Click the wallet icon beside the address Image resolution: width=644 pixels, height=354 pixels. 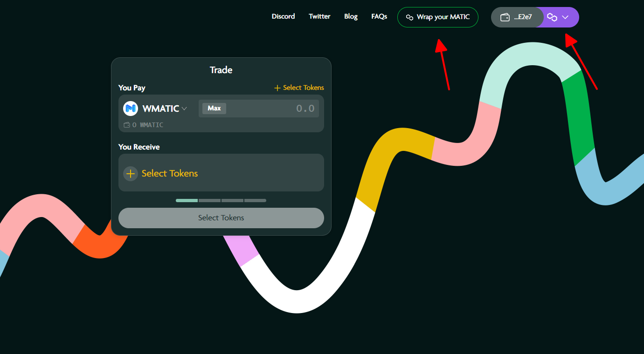(x=505, y=17)
